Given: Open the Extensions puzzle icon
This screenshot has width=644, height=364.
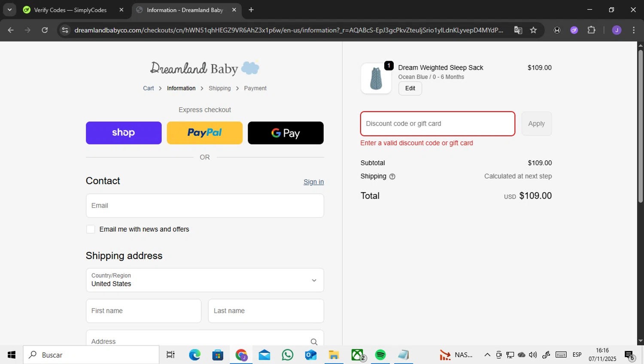Looking at the screenshot, I should point(591,30).
